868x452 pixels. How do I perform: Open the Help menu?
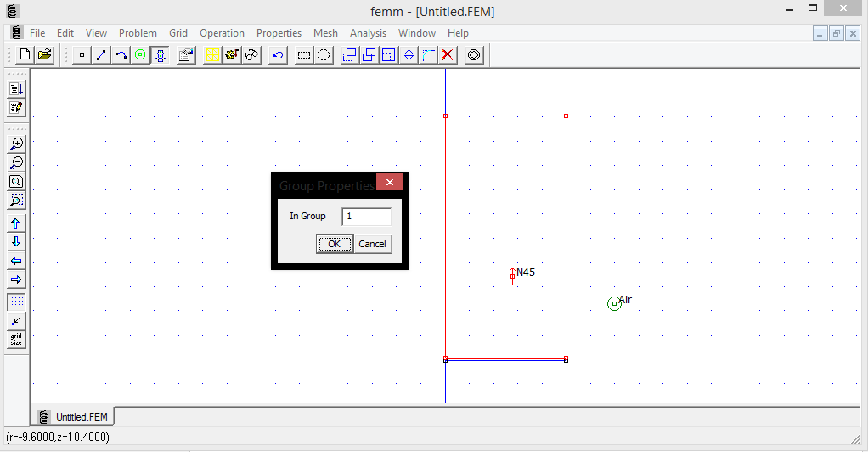[x=459, y=33]
